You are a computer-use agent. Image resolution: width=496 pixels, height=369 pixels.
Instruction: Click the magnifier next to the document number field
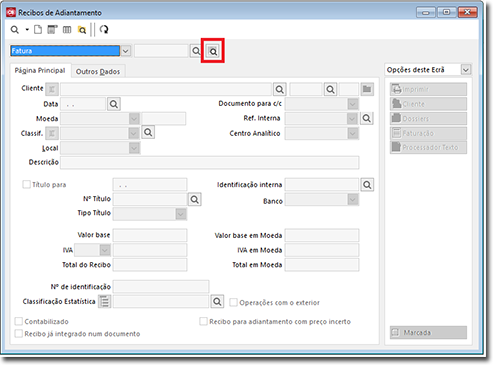[x=196, y=51]
